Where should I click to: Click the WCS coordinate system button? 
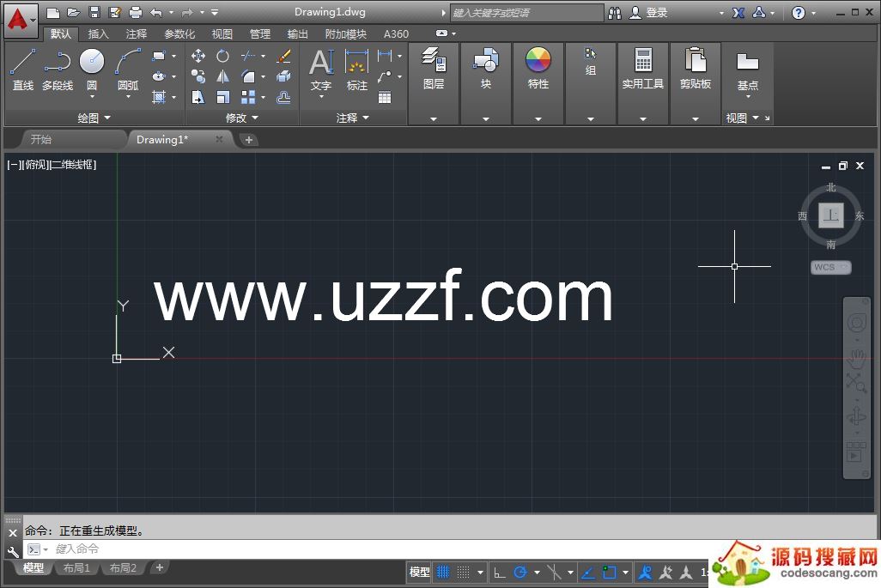click(829, 267)
